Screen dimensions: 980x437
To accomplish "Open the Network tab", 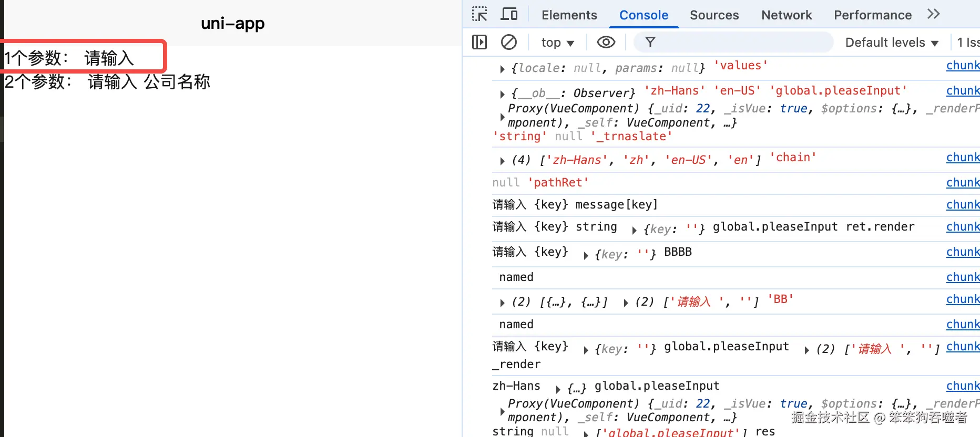I will [787, 15].
